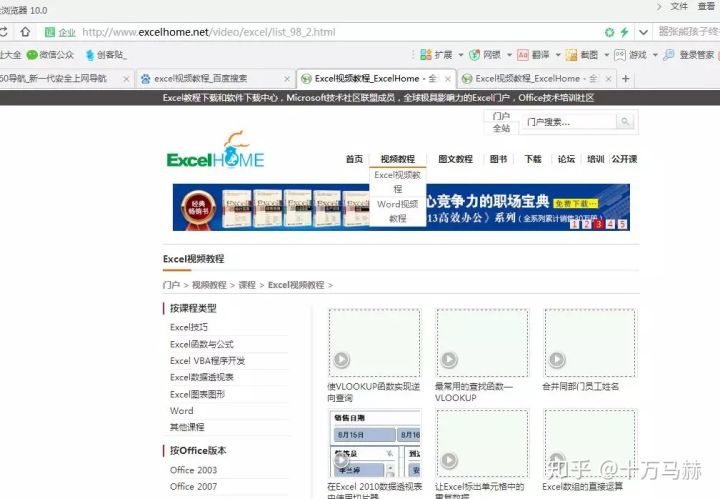Open the 查看 menu

706,6
